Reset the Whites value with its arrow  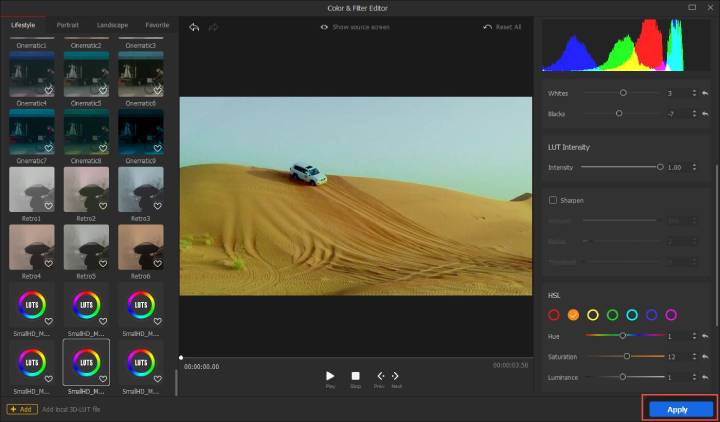[705, 93]
